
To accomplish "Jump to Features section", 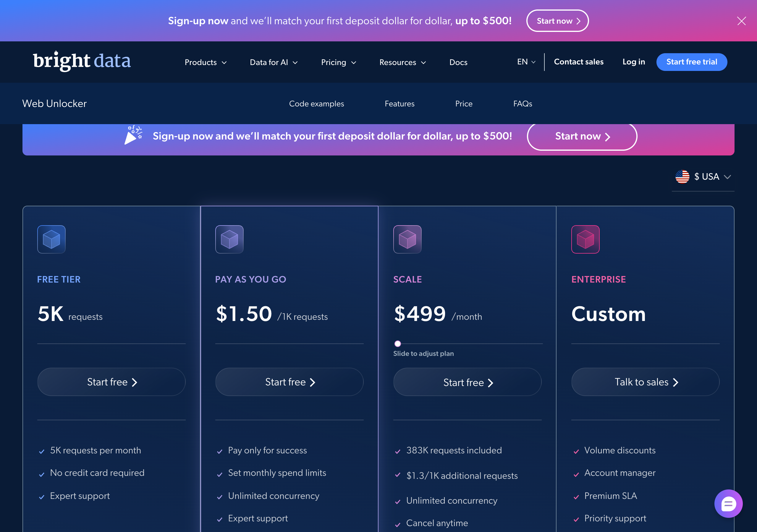I will [399, 104].
